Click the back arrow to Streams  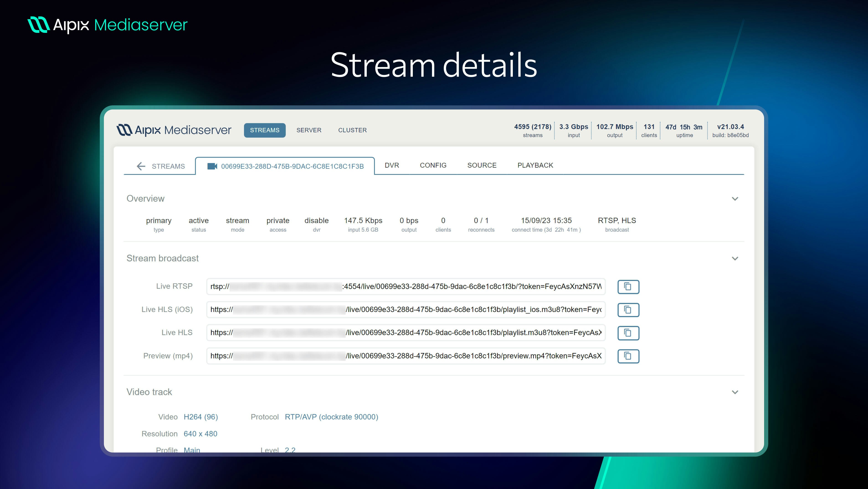[141, 166]
